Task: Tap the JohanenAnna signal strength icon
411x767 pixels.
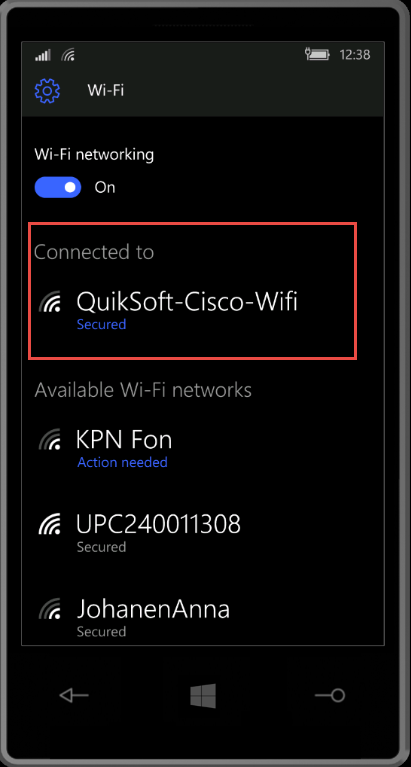Action: 50,609
